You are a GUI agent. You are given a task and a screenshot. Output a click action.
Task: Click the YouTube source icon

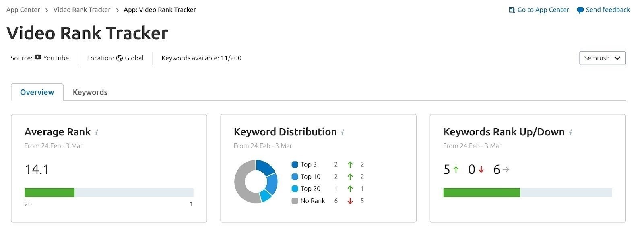38,58
